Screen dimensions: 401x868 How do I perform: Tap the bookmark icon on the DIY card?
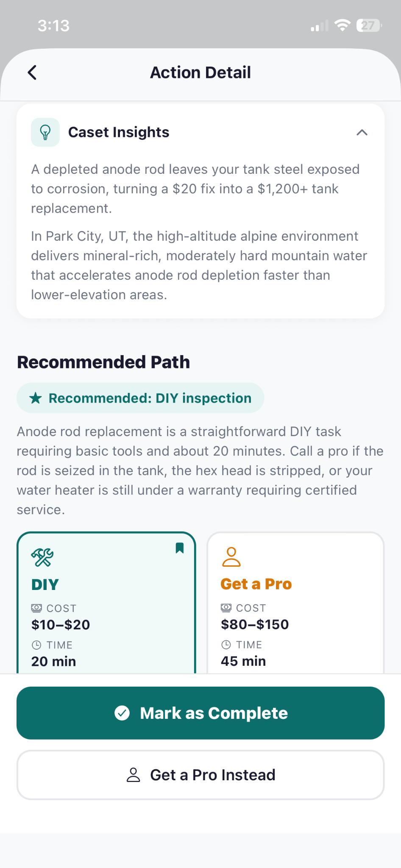(180, 548)
